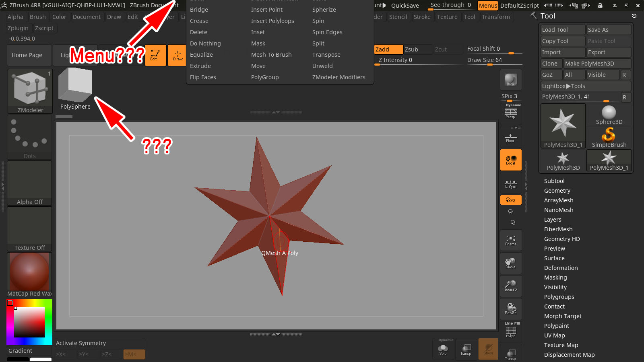Expand the Masking section
This screenshot has height=362, width=644.
(555, 278)
